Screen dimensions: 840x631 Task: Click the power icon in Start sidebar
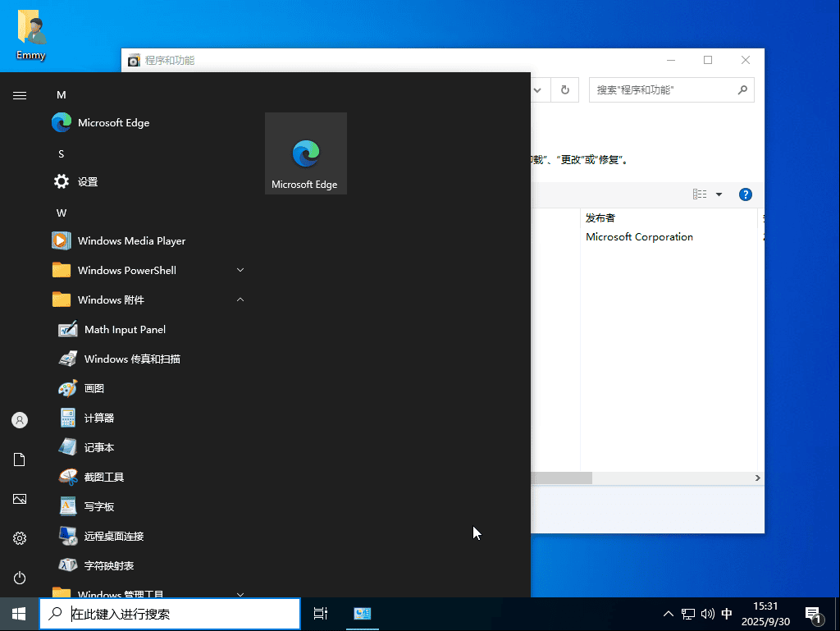tap(20, 578)
